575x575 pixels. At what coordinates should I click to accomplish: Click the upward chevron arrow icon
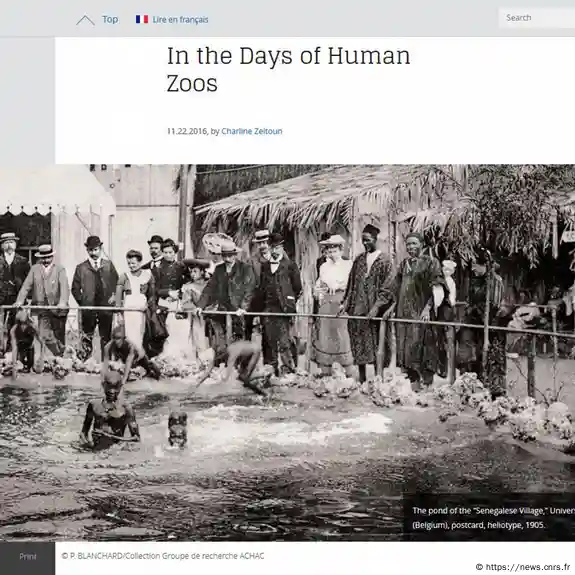85,21
